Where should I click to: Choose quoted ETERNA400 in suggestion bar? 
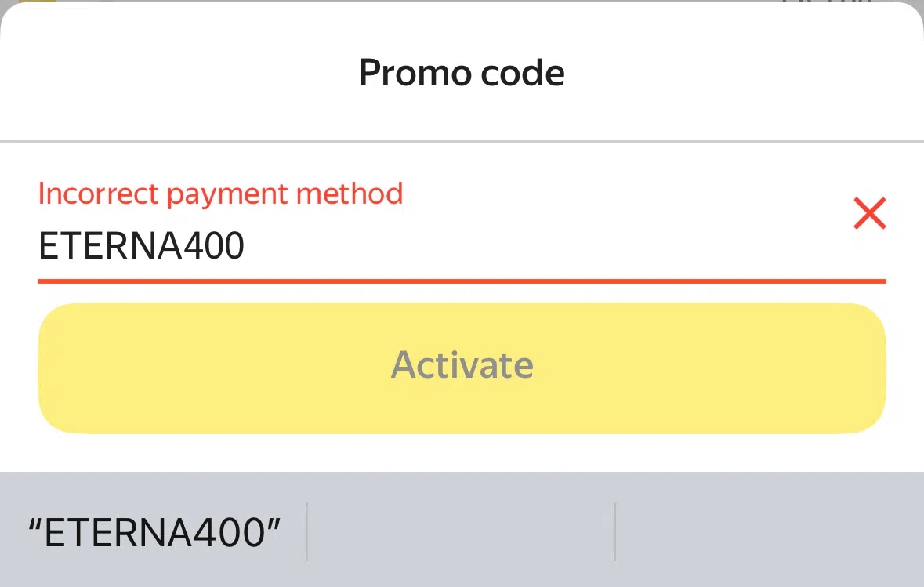pyautogui.click(x=154, y=533)
